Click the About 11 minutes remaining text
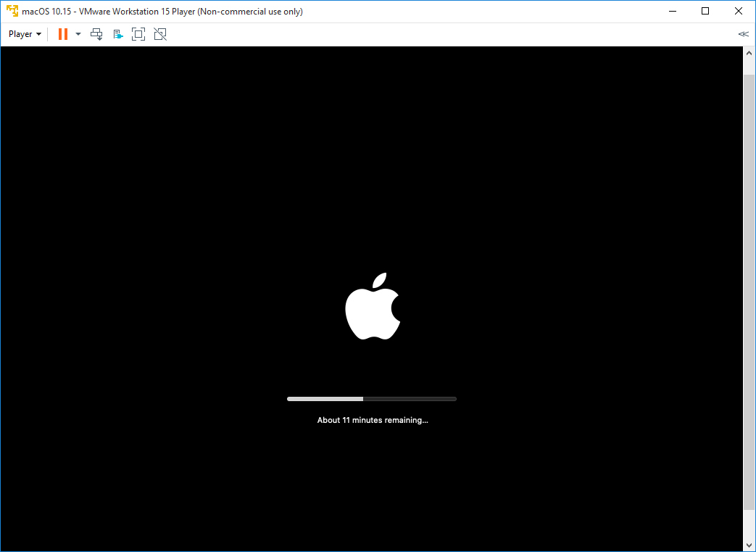The image size is (756, 552). pos(372,419)
